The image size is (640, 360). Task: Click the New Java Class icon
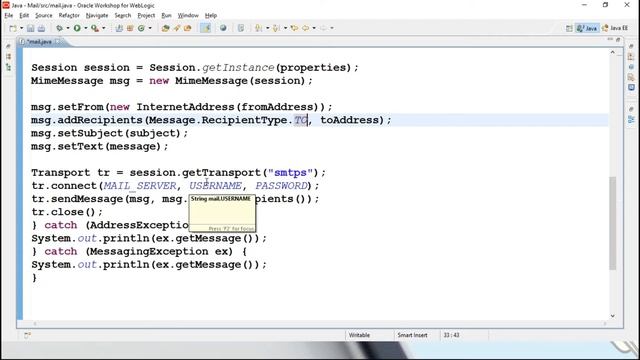141,28
